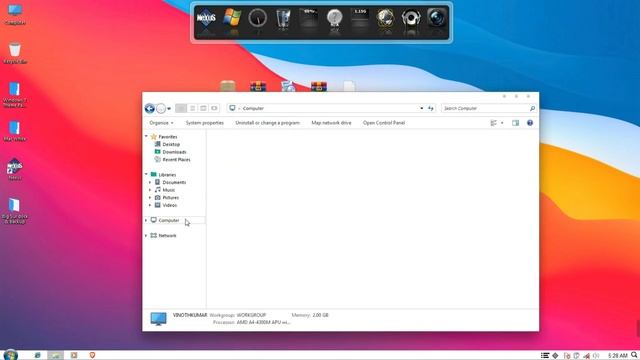
Task: Click the 5:28 AM tray clock
Action: click(x=617, y=356)
